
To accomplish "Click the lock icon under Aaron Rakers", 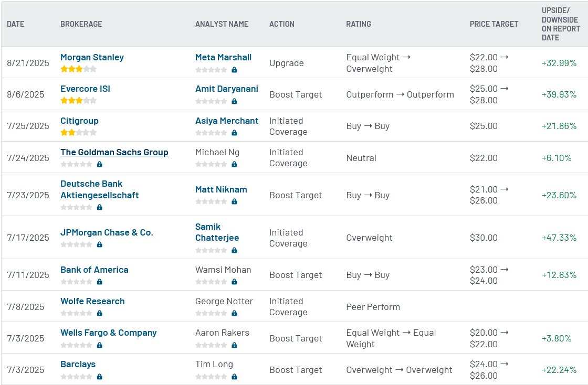I will pyautogui.click(x=234, y=345).
